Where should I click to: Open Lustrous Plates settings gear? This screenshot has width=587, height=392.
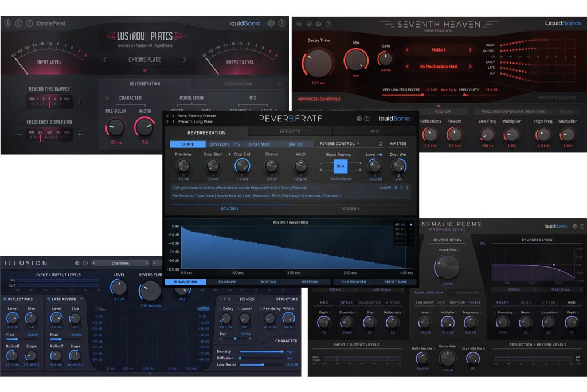point(271,23)
